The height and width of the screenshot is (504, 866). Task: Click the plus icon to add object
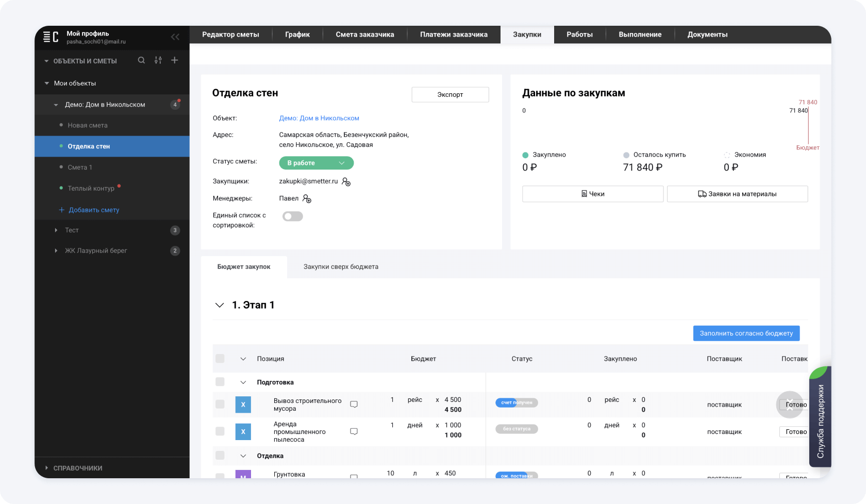[x=175, y=60]
